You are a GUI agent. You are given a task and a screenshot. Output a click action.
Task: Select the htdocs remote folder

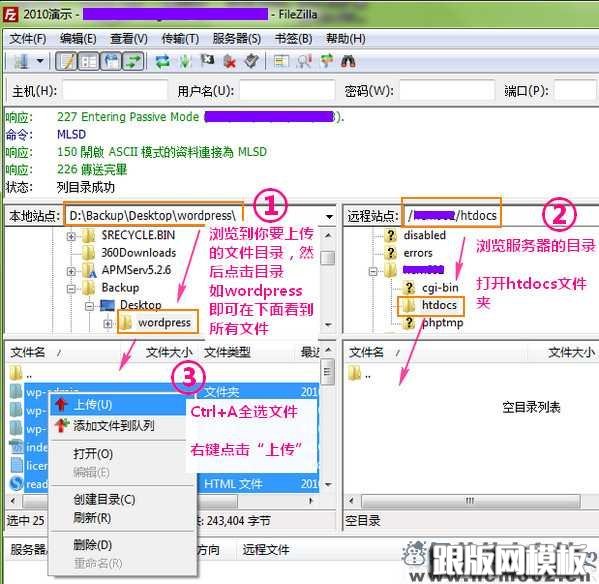point(439,305)
